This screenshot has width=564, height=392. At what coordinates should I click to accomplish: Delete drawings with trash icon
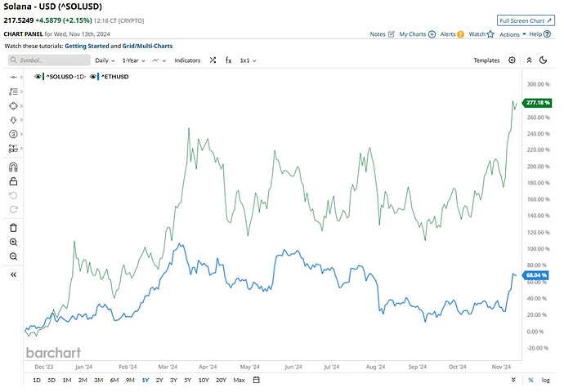(x=13, y=227)
